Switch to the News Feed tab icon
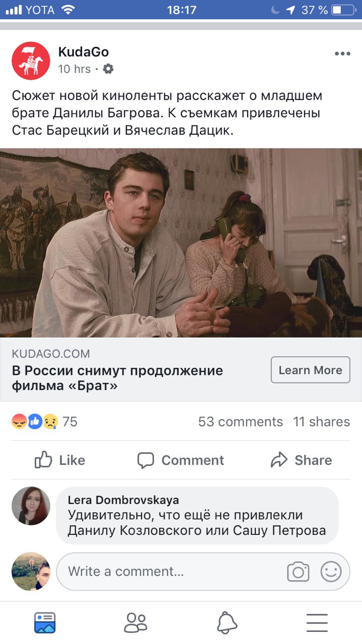Viewport: 362px width, 644px height. click(45, 623)
